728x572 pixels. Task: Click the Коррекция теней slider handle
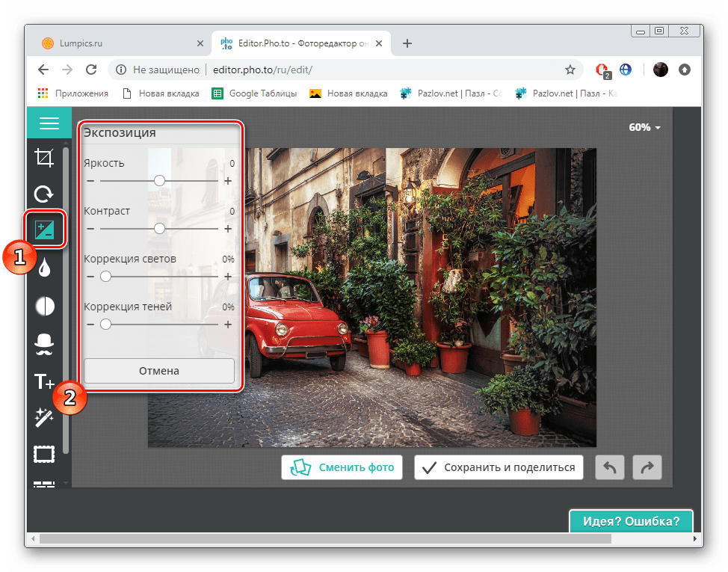(106, 324)
